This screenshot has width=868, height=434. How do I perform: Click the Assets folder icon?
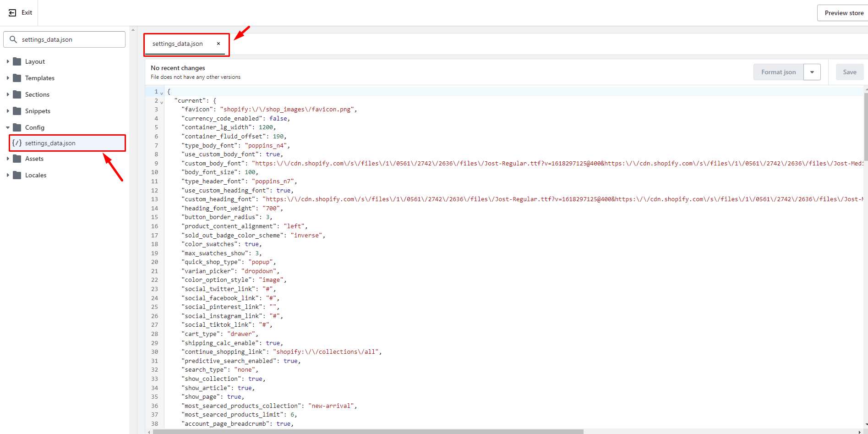17,159
